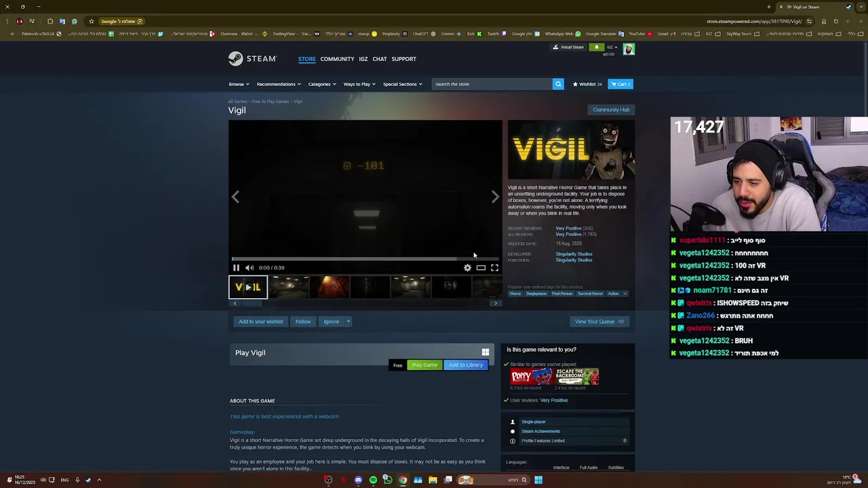This screenshot has width=868, height=488.
Task: Show next media with right arrow on video
Action: point(495,197)
